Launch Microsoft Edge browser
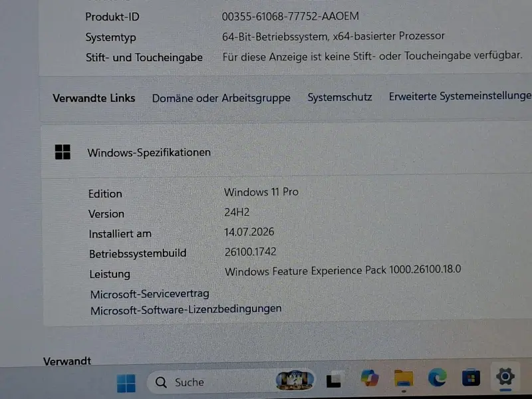 click(437, 377)
